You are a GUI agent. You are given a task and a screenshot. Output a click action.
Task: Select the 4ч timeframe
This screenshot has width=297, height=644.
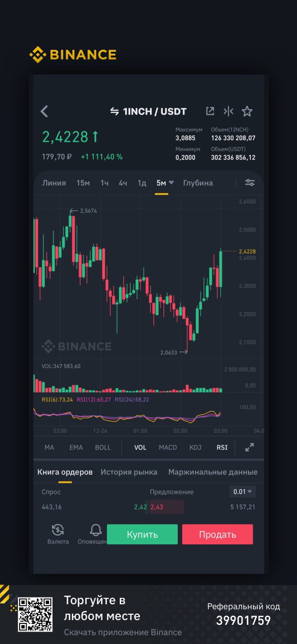pyautogui.click(x=123, y=183)
